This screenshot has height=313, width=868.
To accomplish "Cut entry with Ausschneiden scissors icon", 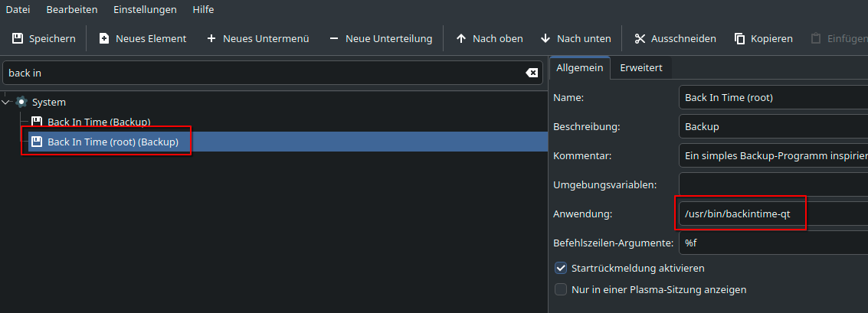I will coord(640,39).
